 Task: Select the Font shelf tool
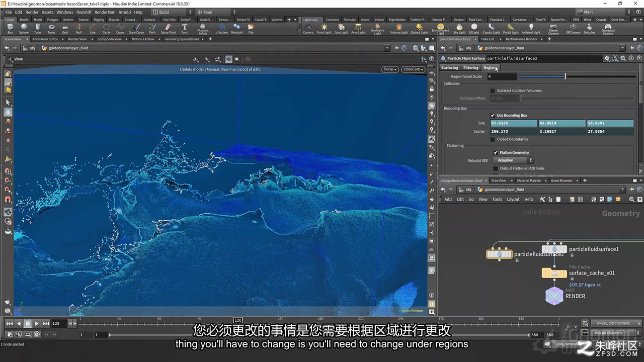point(185,29)
